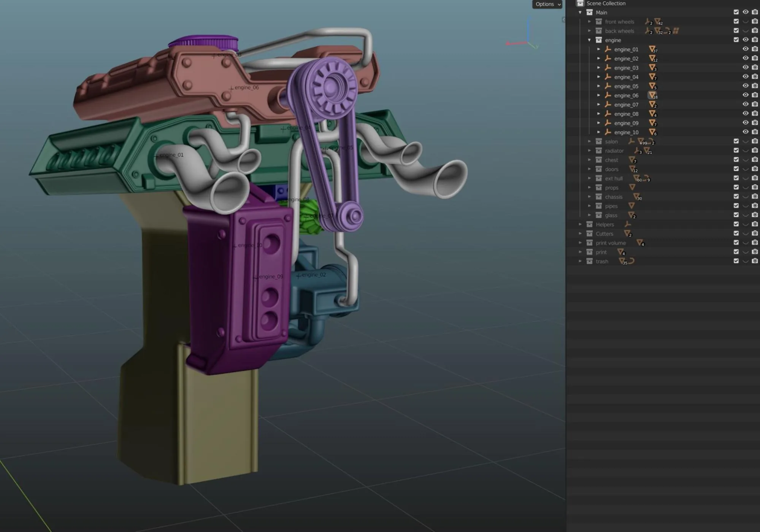Expand engine_07 in the outliner
The width and height of the screenshot is (760, 532).
(x=599, y=105)
